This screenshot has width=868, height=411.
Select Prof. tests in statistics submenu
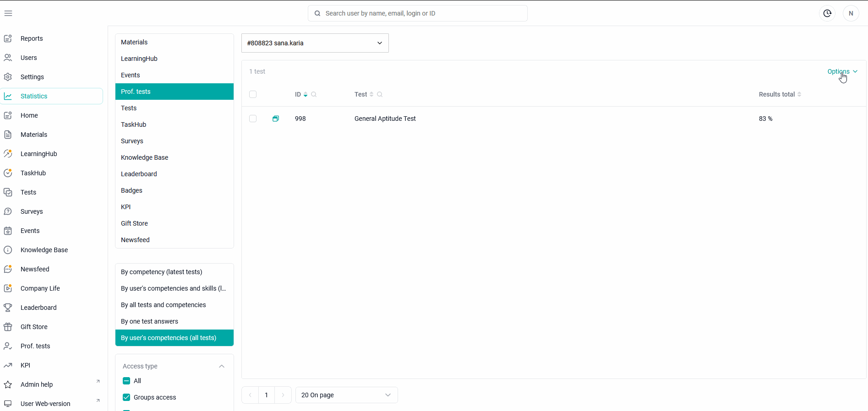[175, 92]
